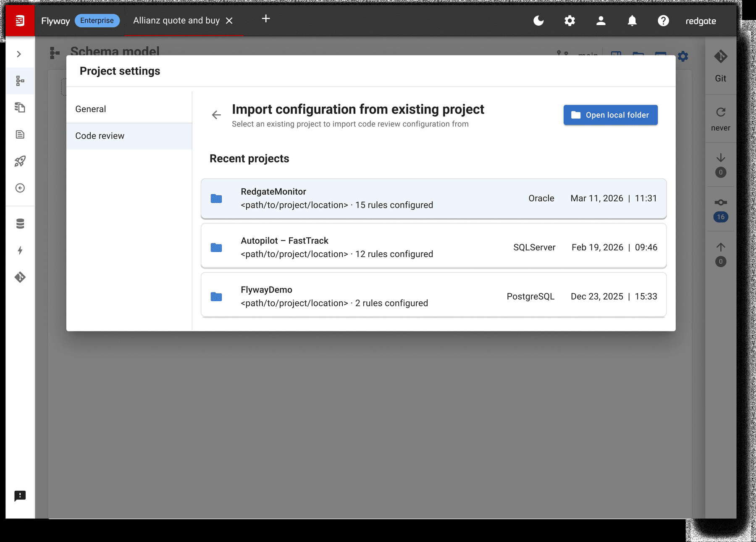The width and height of the screenshot is (756, 542).
Task: Click Open local folder button
Action: (x=610, y=115)
